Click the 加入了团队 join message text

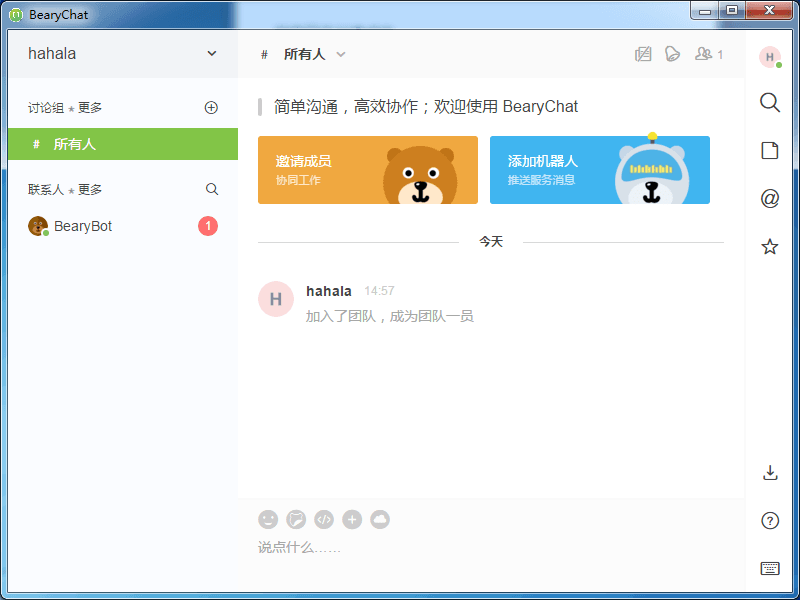coord(389,316)
